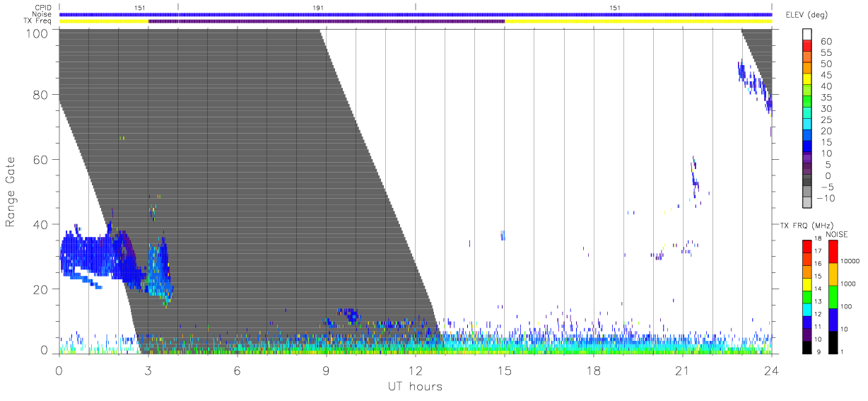868x401 pixels.
Task: Select the dark grey swatch in the ELEV colorbar
Action: coord(807,180)
